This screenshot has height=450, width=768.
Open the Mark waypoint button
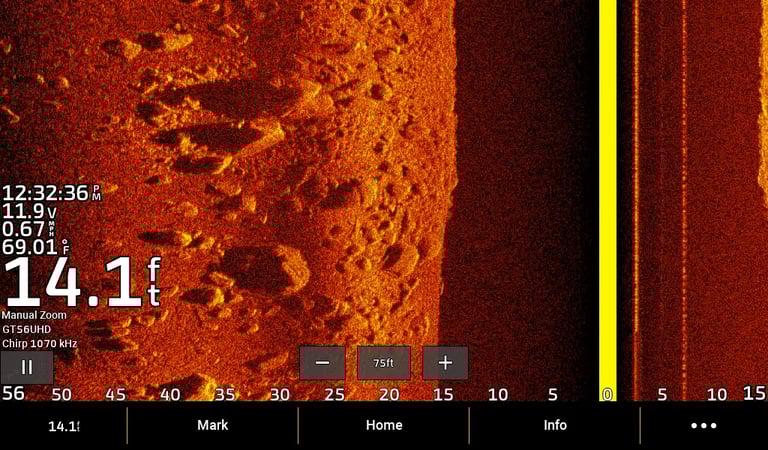point(213,425)
